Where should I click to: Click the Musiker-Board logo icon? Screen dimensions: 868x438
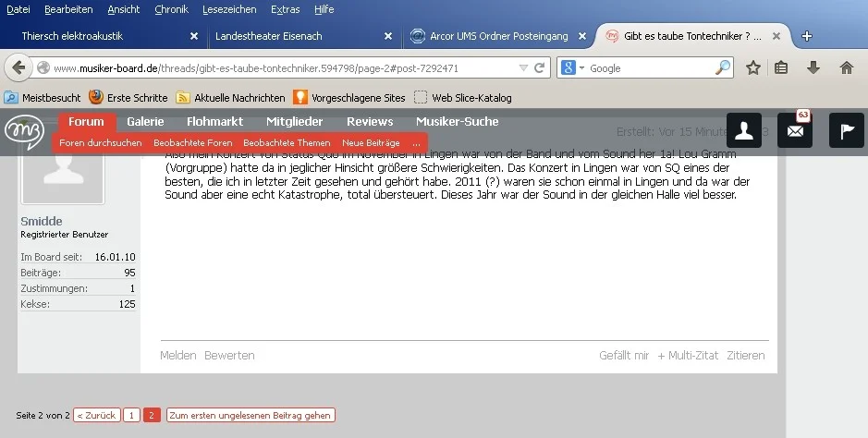(x=24, y=133)
